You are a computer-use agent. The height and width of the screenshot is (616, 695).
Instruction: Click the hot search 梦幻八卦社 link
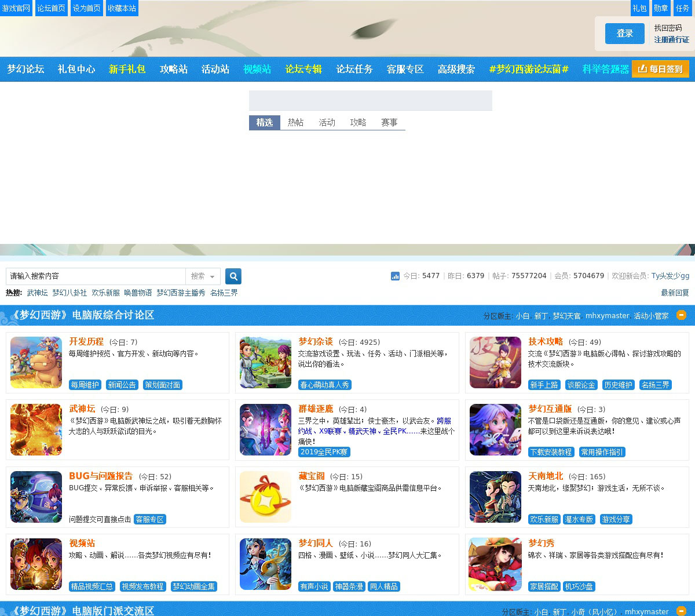pyautogui.click(x=69, y=293)
